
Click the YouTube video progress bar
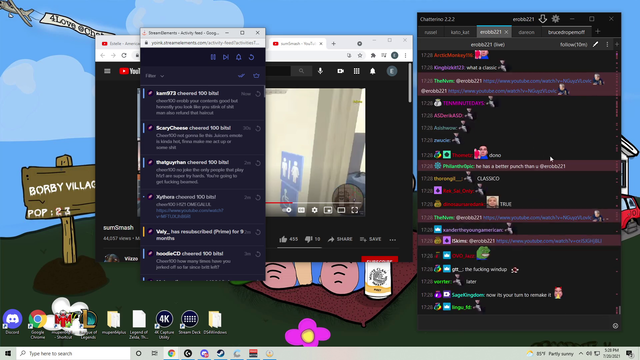(313, 202)
